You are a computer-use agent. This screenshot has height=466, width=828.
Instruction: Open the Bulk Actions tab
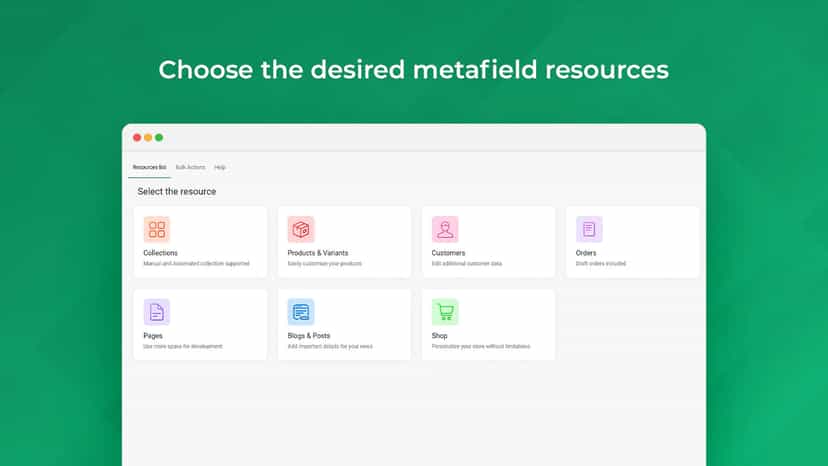(x=190, y=167)
